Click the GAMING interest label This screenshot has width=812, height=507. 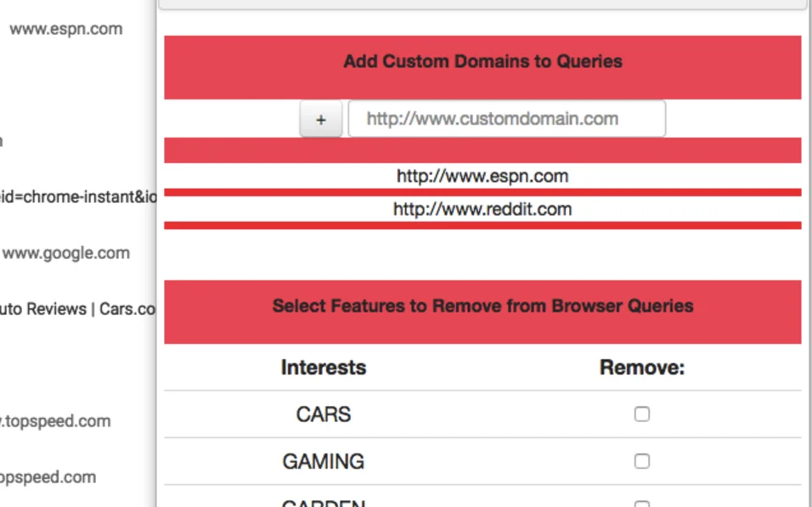point(323,461)
